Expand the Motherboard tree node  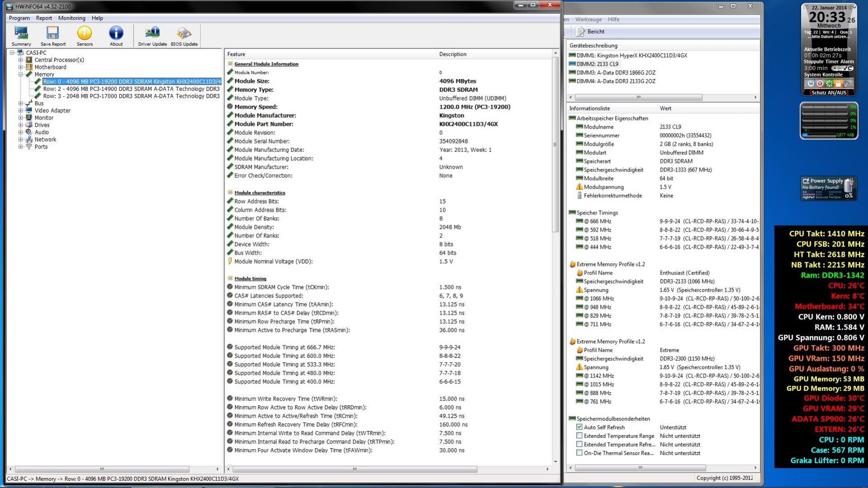20,67
